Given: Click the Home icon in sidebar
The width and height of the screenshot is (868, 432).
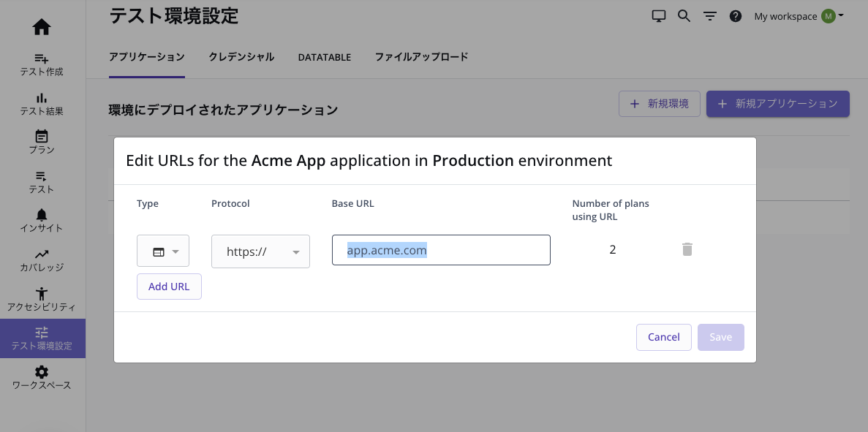Looking at the screenshot, I should tap(42, 27).
